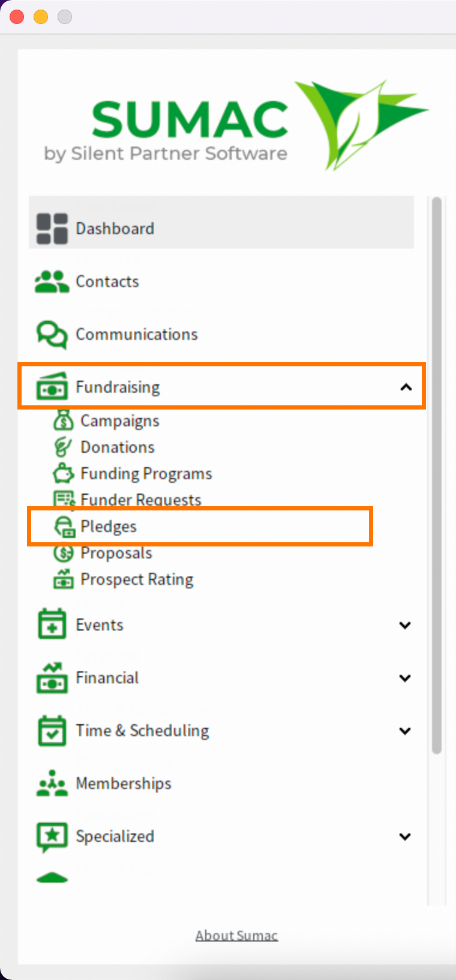Click the Contacts people icon
The width and height of the screenshot is (456, 980).
point(52,282)
